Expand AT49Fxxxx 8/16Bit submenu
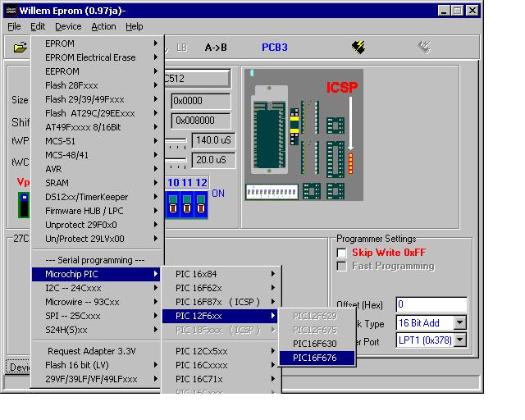Image resolution: width=525 pixels, height=420 pixels. pos(96,127)
